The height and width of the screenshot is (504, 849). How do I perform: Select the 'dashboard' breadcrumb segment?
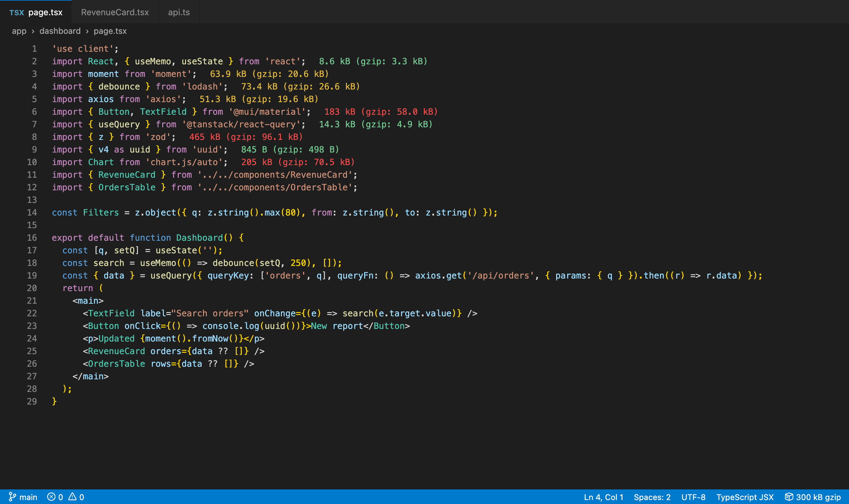[60, 31]
